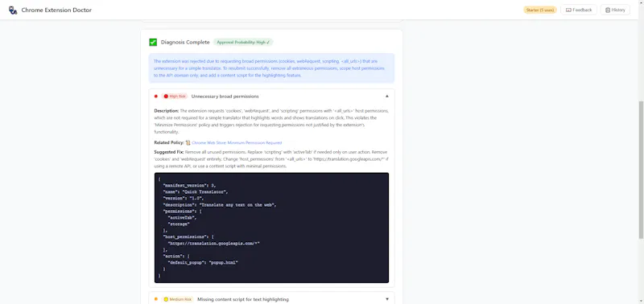Expand the Missing content script section
The image size is (644, 304).
(x=387, y=299)
